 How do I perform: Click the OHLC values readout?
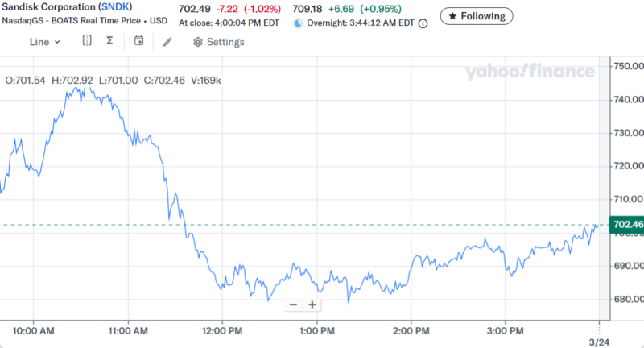pos(113,80)
